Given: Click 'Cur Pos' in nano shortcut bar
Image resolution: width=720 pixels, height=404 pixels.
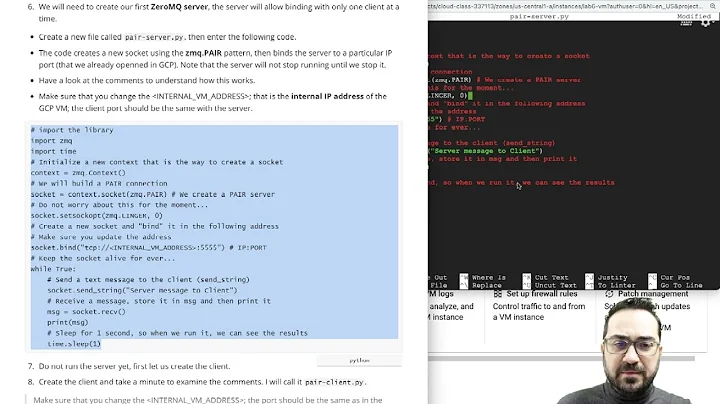Looking at the screenshot, I should [675, 277].
